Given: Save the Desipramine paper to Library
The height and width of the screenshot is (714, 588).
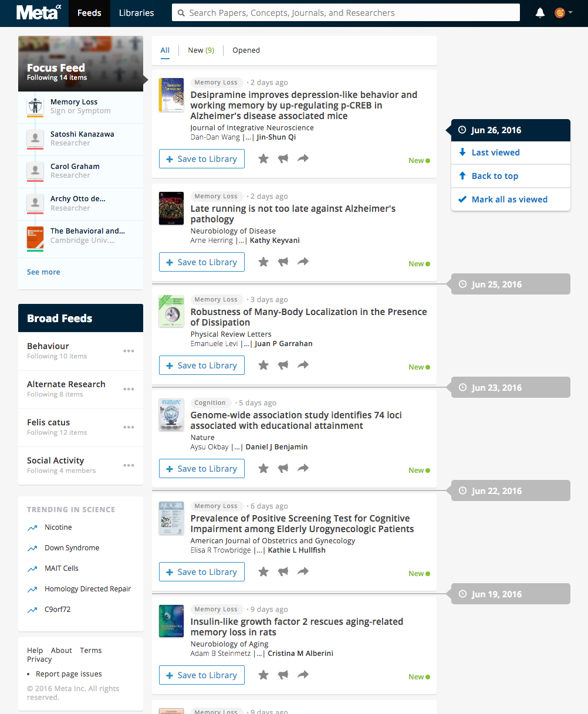Looking at the screenshot, I should click(x=202, y=159).
